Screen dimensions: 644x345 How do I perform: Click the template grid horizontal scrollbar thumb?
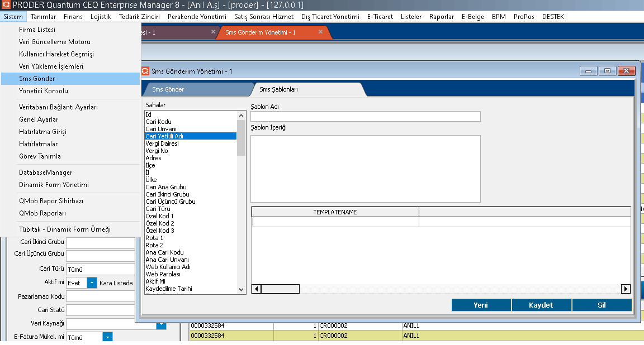(280, 289)
